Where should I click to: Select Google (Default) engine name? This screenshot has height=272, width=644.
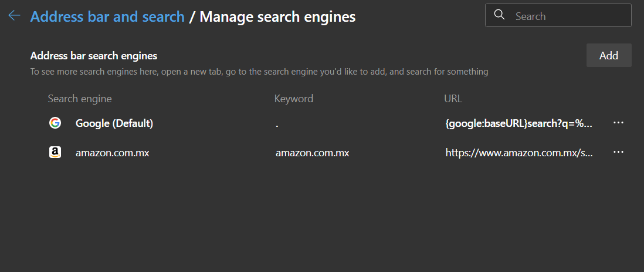point(114,123)
